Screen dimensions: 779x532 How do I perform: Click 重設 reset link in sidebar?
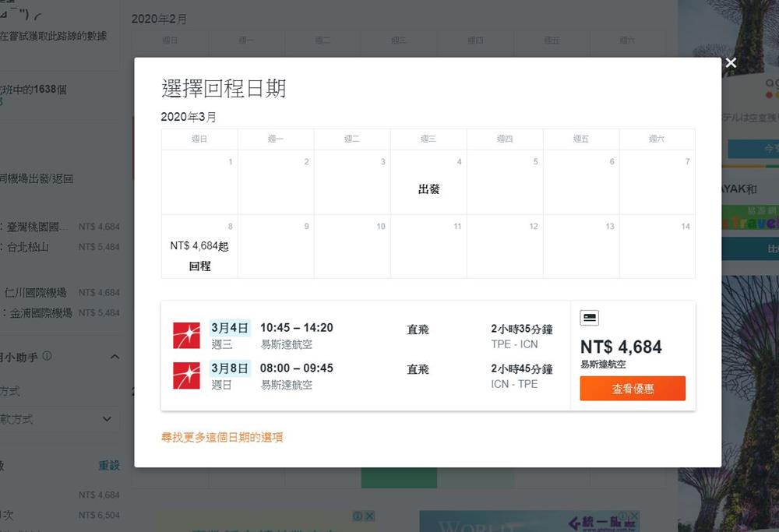[109, 466]
